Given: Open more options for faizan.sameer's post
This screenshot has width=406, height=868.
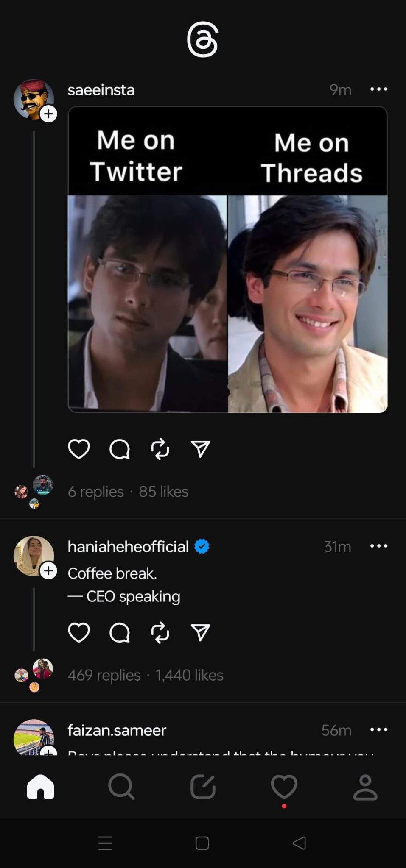Looking at the screenshot, I should (x=378, y=729).
